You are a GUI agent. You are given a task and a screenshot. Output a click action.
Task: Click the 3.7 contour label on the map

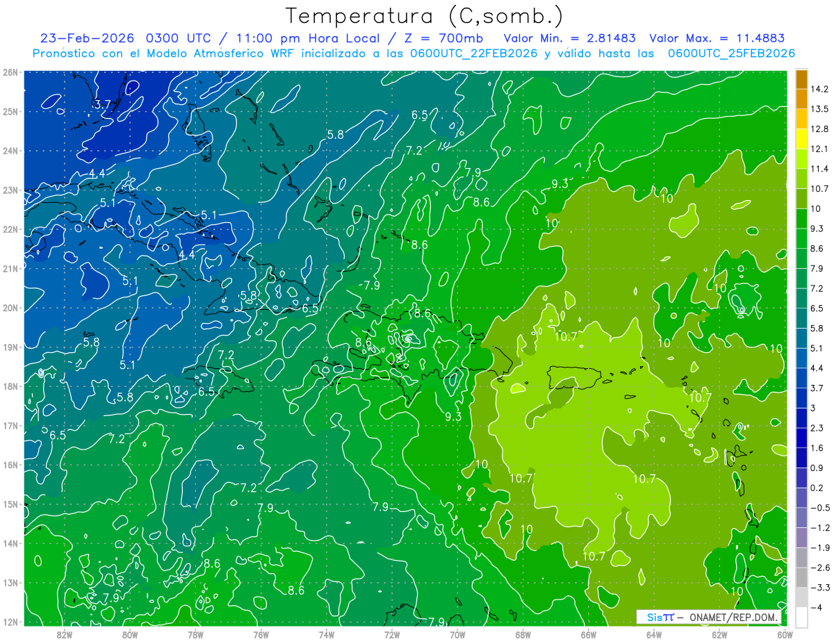103,105
